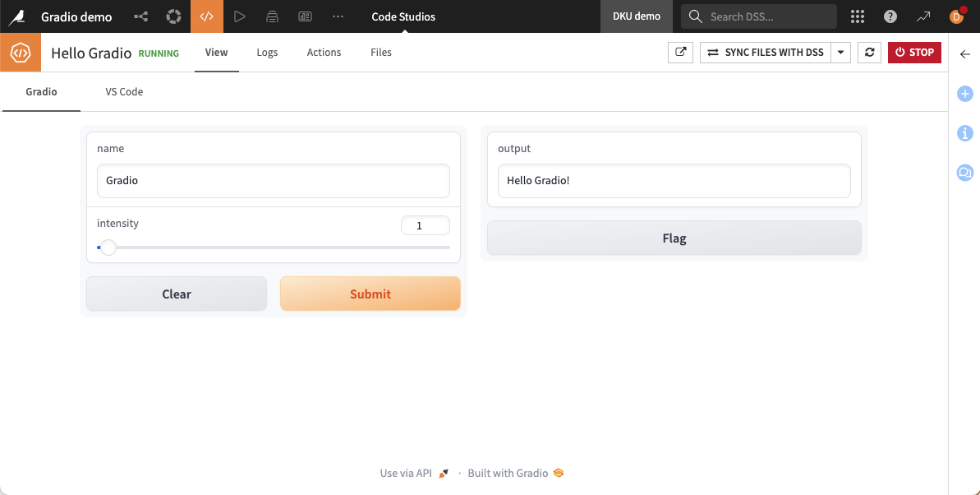Image resolution: width=980 pixels, height=495 pixels.
Task: Click the Gradio demo project name
Action: tap(77, 17)
